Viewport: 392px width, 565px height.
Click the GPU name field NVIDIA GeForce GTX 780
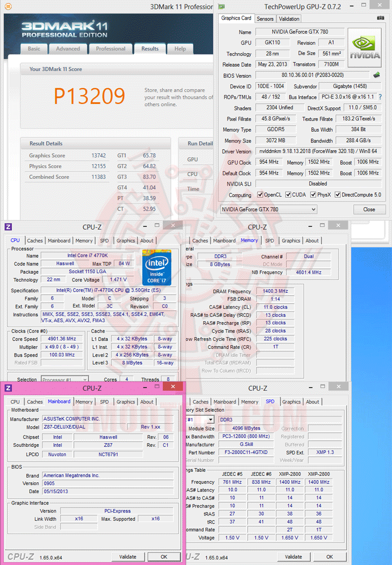click(x=300, y=32)
